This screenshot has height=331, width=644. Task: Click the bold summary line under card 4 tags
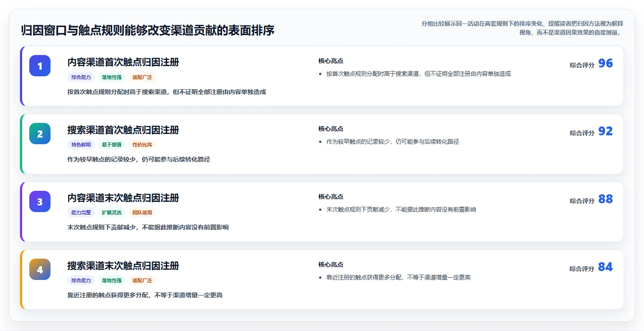(145, 295)
